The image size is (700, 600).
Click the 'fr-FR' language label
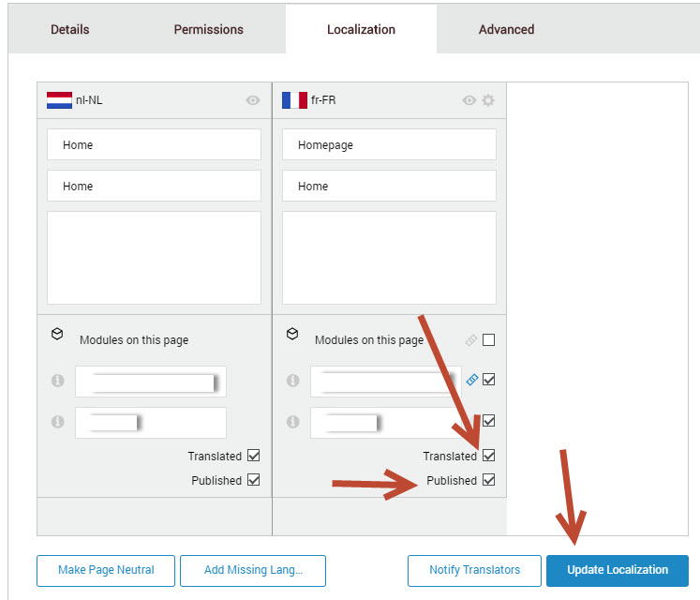click(323, 100)
